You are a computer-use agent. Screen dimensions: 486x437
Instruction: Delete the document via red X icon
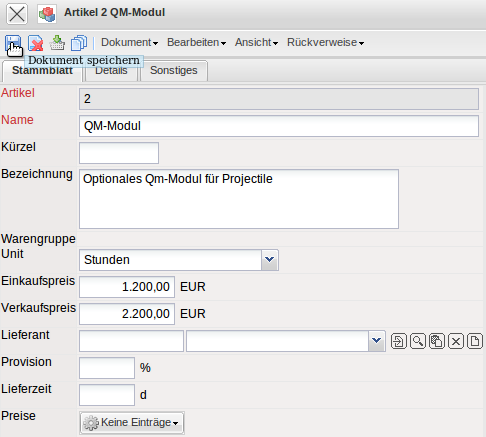(x=35, y=43)
